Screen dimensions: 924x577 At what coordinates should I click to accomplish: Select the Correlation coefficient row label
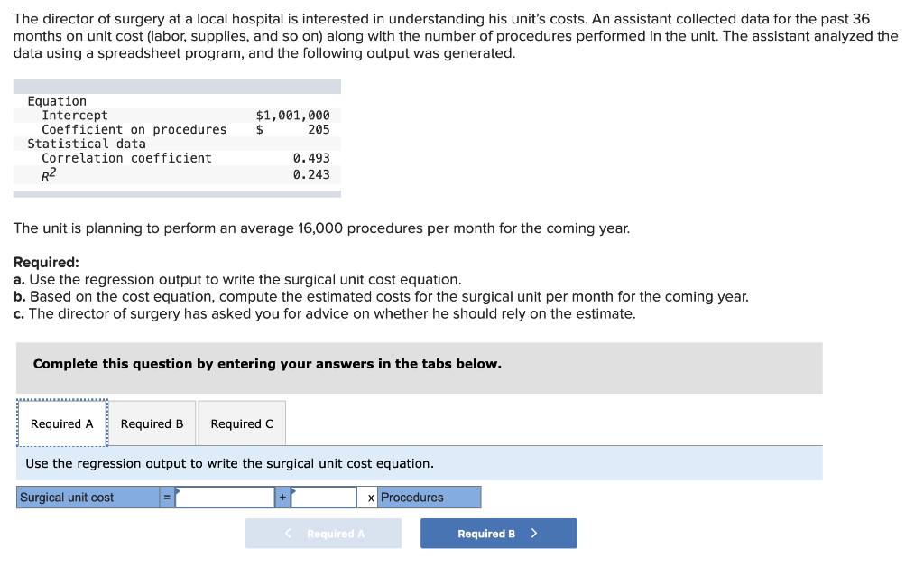(x=126, y=158)
